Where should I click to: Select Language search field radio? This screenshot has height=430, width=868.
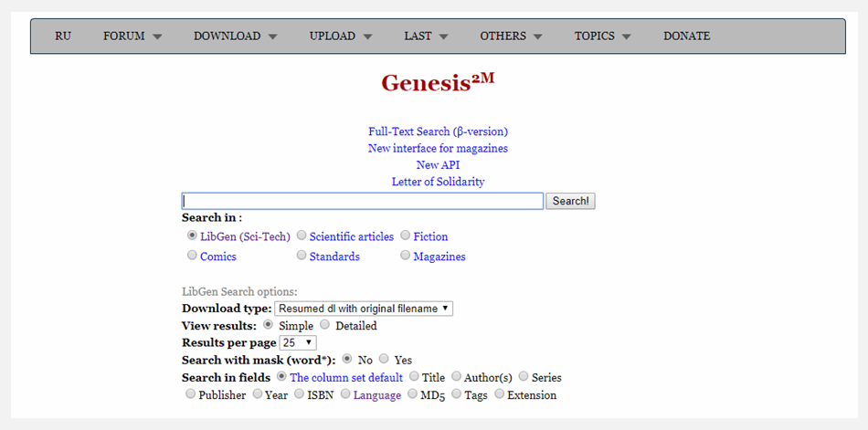pyautogui.click(x=345, y=393)
